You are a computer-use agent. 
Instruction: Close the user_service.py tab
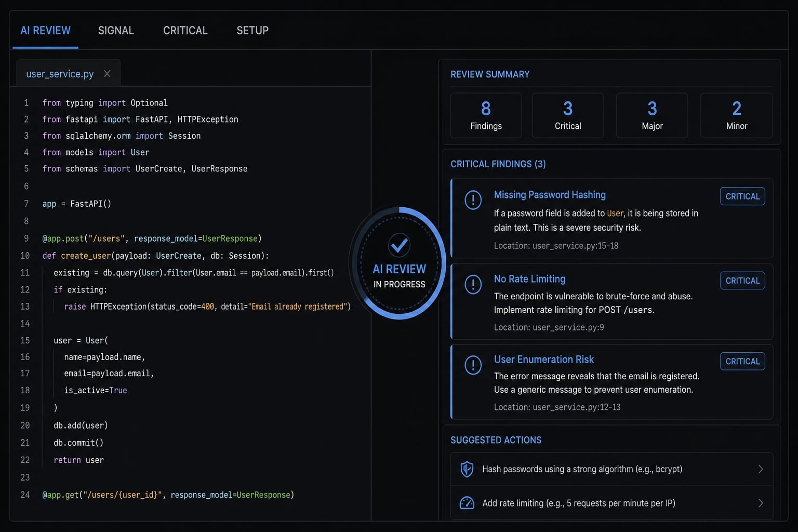pyautogui.click(x=107, y=74)
